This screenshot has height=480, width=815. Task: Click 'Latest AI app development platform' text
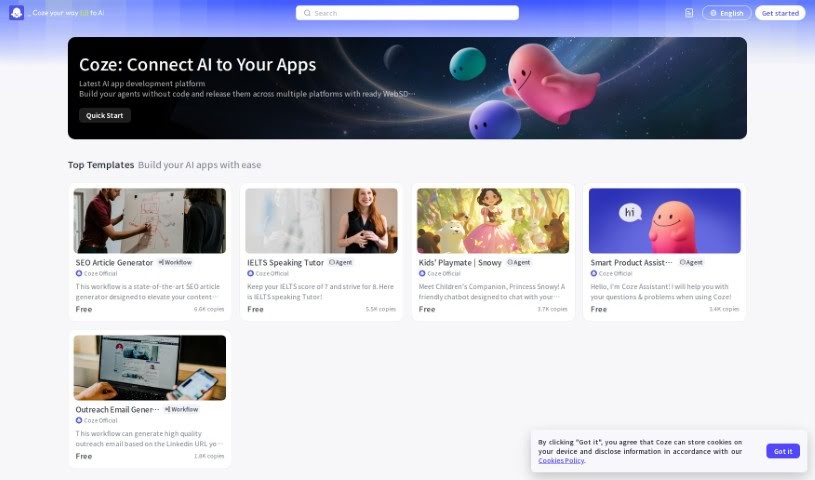[x=142, y=83]
